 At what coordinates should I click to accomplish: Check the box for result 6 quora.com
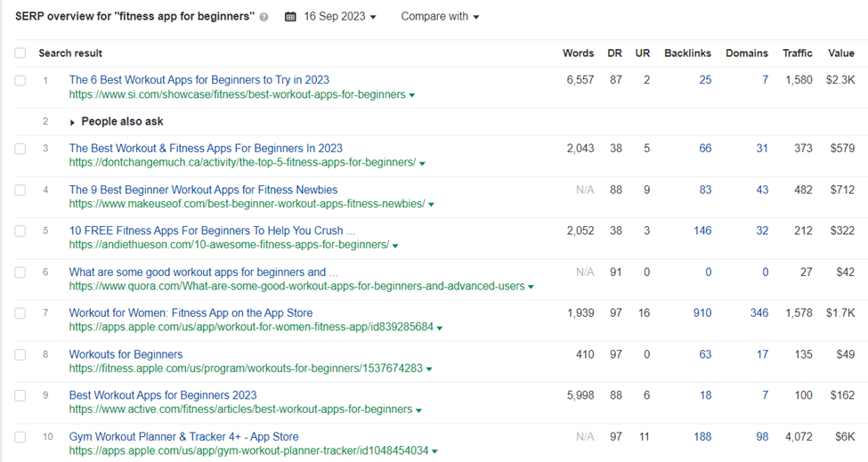pyautogui.click(x=20, y=272)
